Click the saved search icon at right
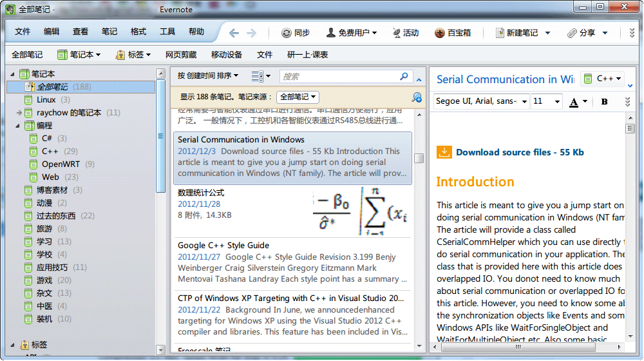644x361 pixels. tap(417, 97)
